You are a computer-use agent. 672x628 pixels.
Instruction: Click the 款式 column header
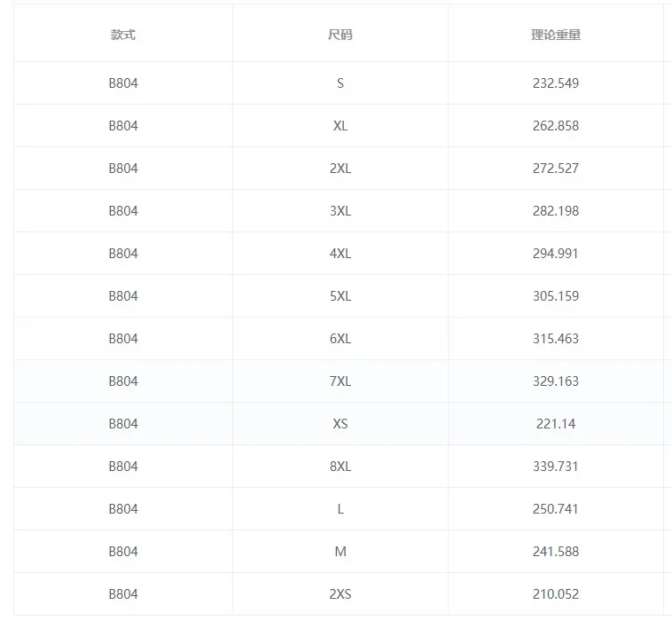123,35
